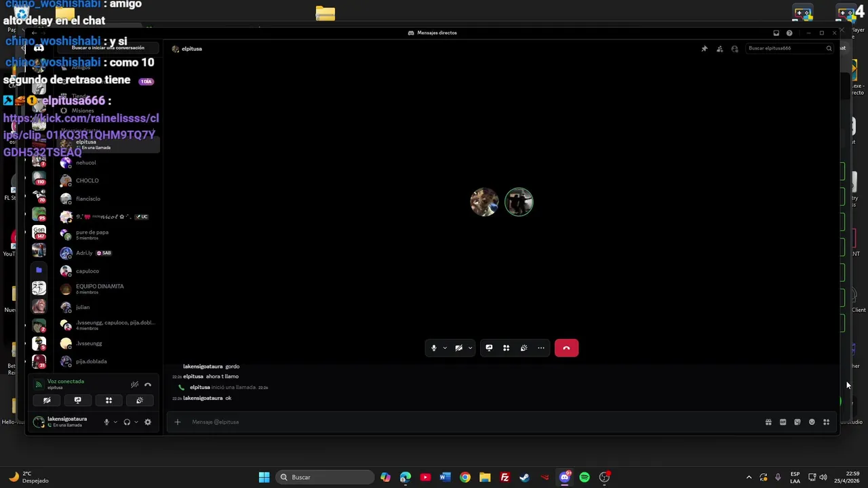Click elpitusa name in header

pyautogui.click(x=192, y=49)
